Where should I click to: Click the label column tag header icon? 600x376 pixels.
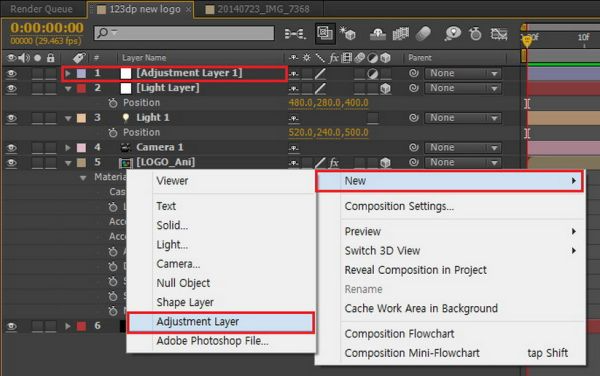(79, 58)
